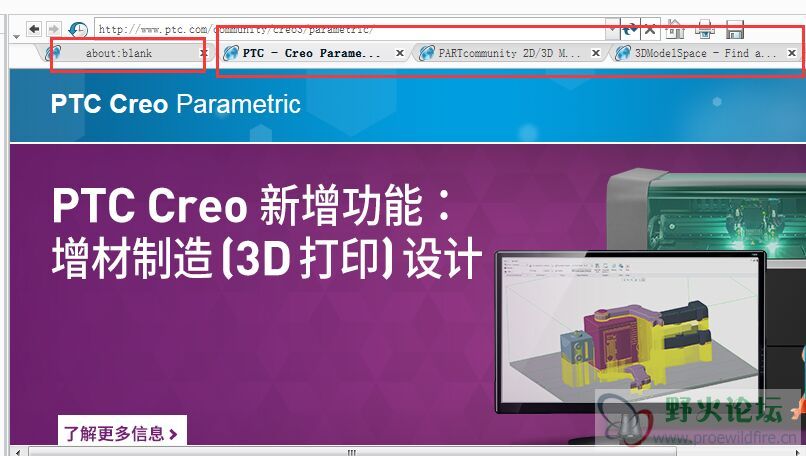Image resolution: width=806 pixels, height=456 pixels.
Task: Switch to PARTcommunity 2D/3D tab
Action: coord(509,53)
